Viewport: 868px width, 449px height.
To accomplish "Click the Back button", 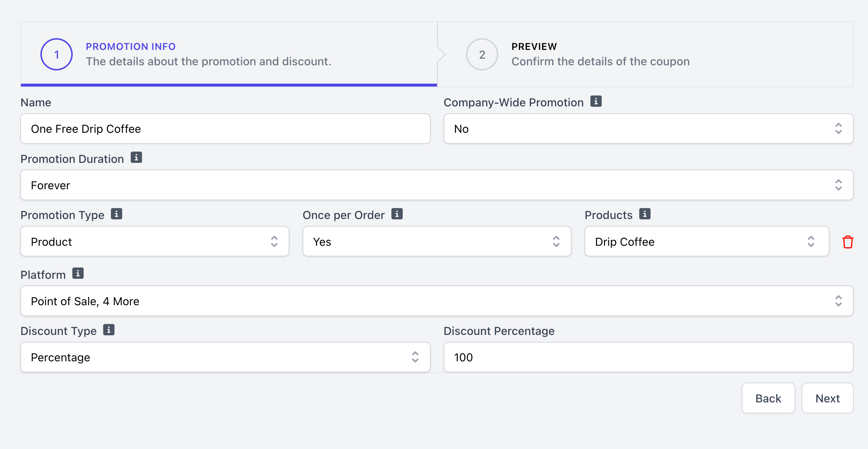I will point(768,398).
